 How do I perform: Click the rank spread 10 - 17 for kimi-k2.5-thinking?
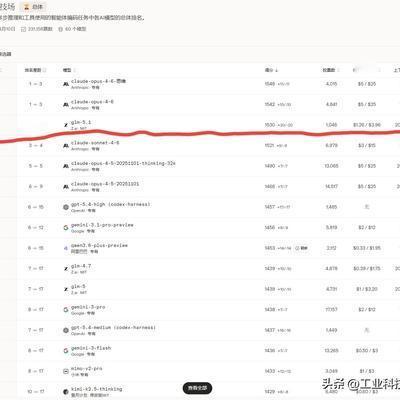36,392
